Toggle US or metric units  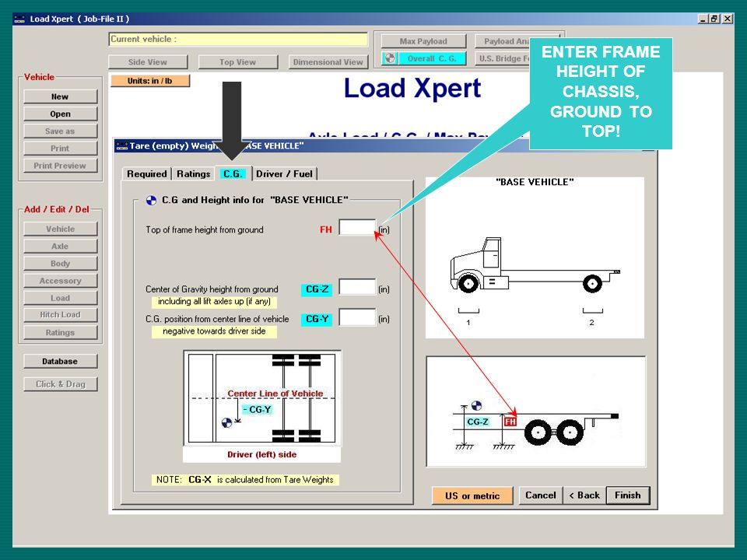click(x=472, y=495)
